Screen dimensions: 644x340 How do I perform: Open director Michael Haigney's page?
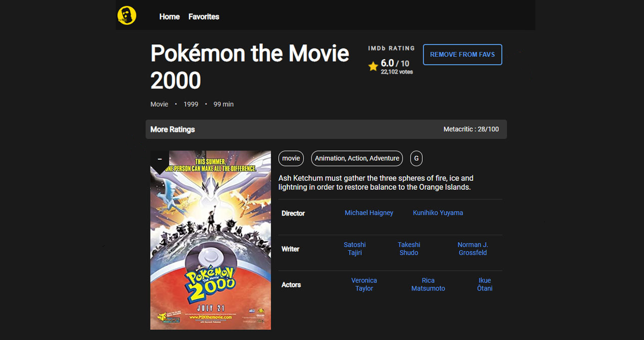pos(369,213)
